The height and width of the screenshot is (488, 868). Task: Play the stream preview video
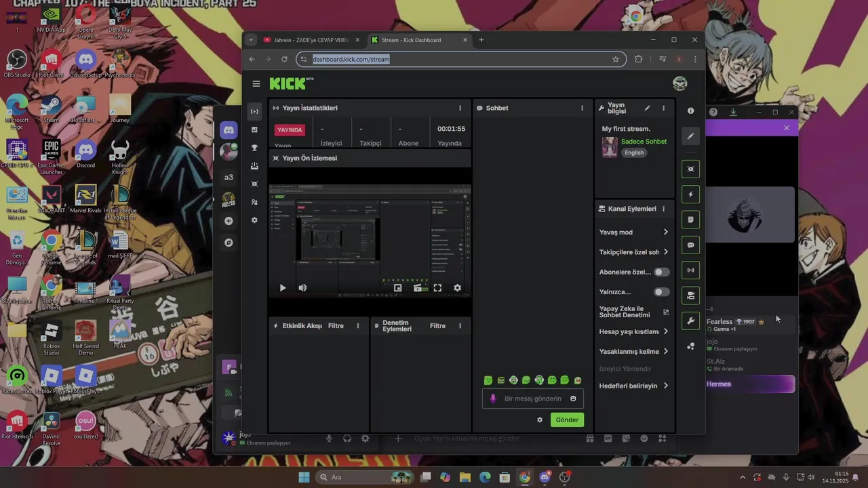click(x=283, y=288)
